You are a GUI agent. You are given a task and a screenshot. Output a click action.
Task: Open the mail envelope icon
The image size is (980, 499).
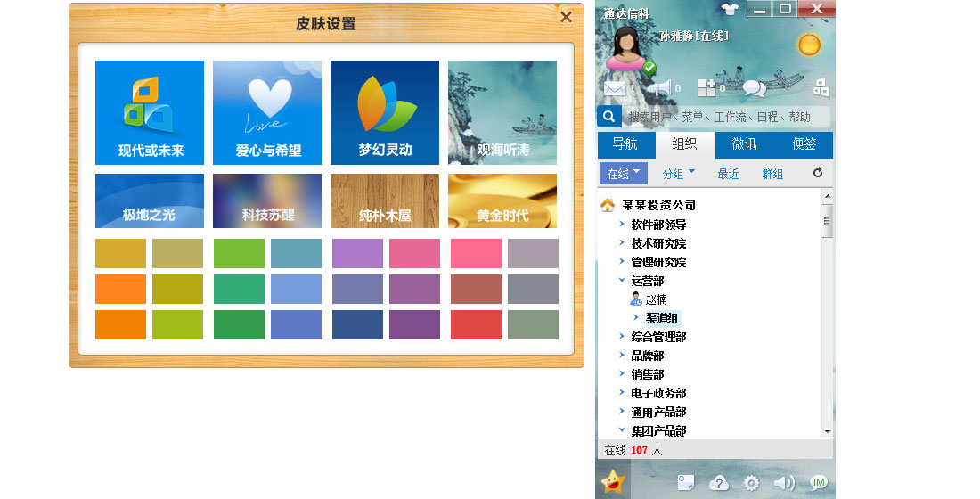point(615,88)
